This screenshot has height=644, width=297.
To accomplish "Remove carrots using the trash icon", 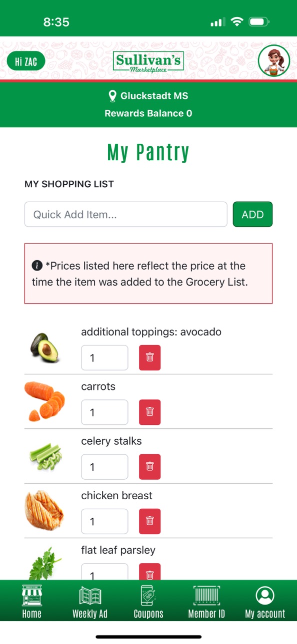I will (149, 412).
